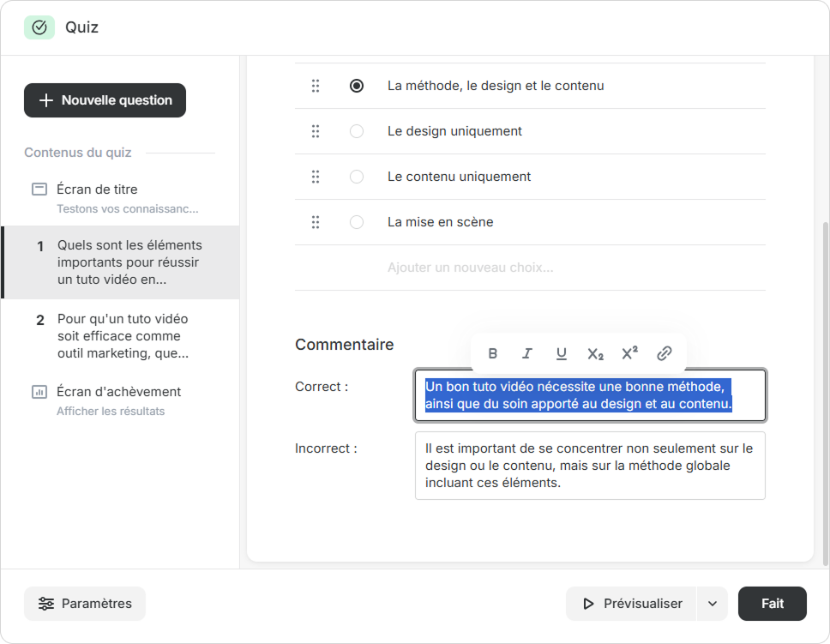Viewport: 830px width, 644px height.
Task: Click the vertical scrollbar of editor
Action: point(825,386)
